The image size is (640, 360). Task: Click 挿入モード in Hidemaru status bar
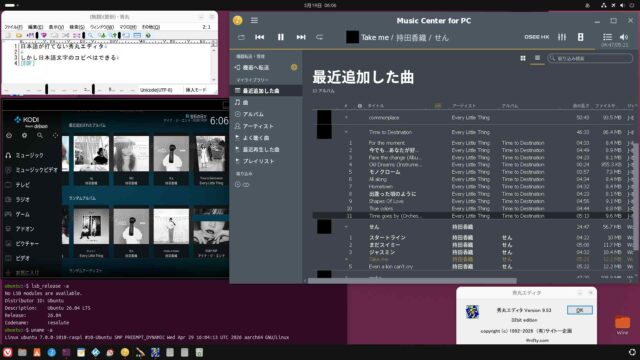click(196, 90)
